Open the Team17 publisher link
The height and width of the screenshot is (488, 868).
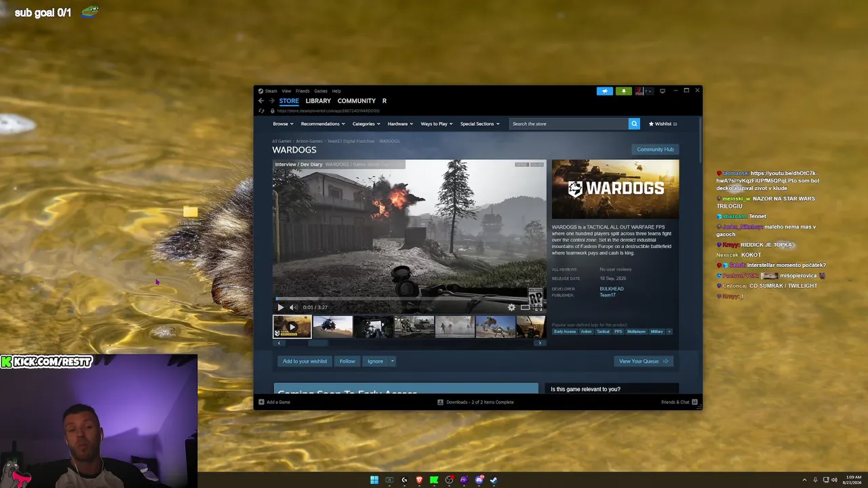(x=608, y=295)
